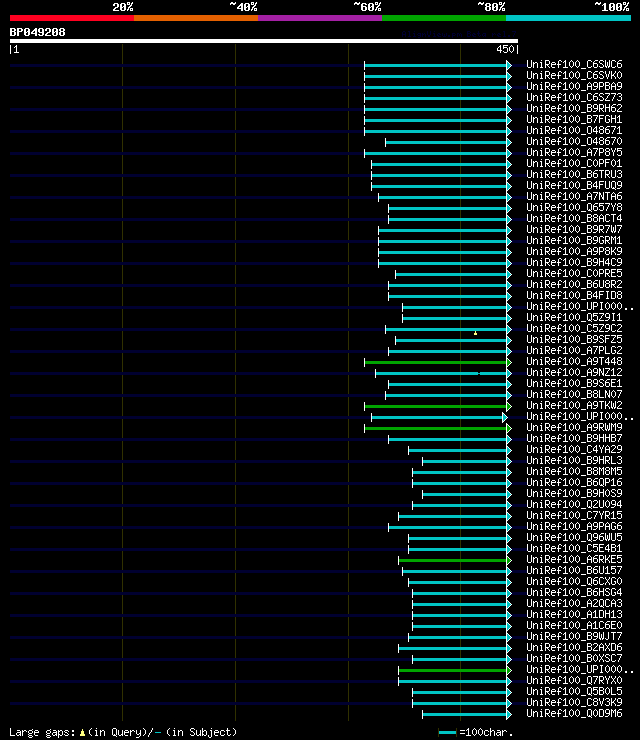Select hit label UniRef100_C0PF01
This screenshot has width=640, height=740.
pyautogui.click(x=574, y=163)
